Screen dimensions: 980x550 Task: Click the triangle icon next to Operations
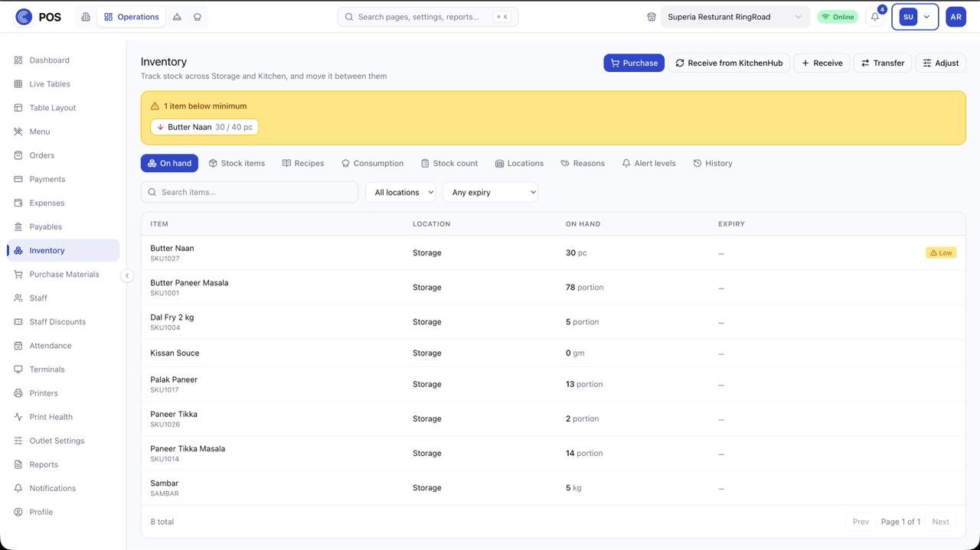point(177,17)
